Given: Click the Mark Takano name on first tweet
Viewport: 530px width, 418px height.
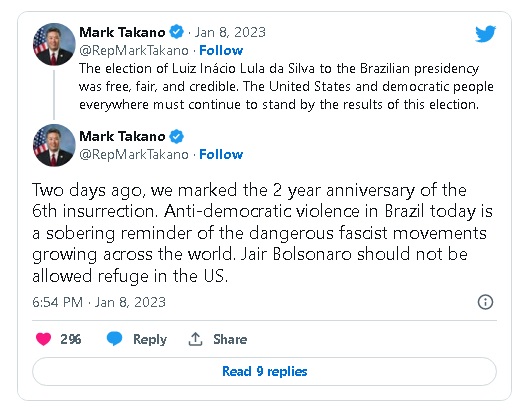Looking at the screenshot, I should point(122,32).
